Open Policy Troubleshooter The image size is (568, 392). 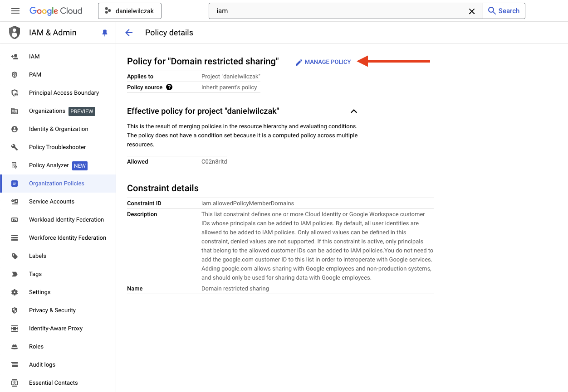point(58,147)
